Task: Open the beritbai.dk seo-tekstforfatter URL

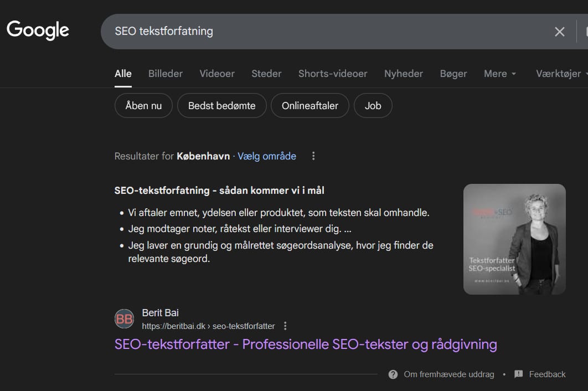Action: click(x=208, y=326)
